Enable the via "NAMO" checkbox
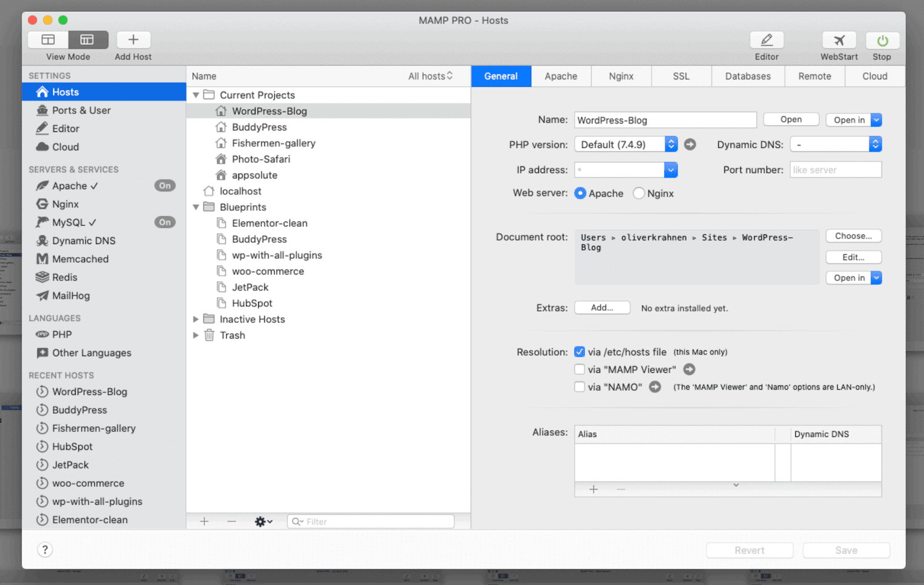The height and width of the screenshot is (585, 924). [x=580, y=387]
